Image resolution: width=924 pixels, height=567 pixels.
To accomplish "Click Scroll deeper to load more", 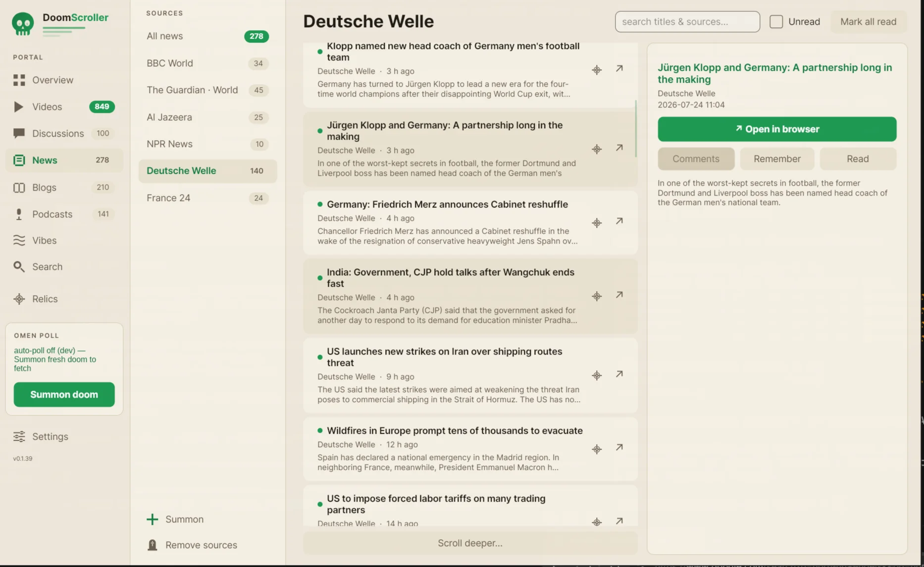I will pos(470,543).
